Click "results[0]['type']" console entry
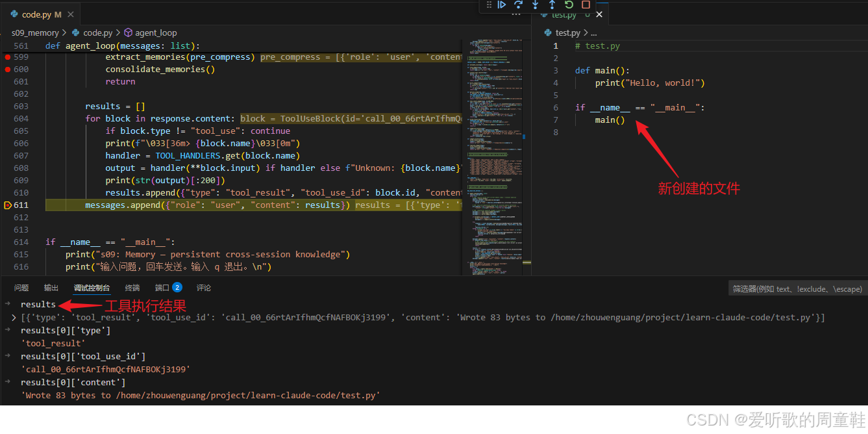The height and width of the screenshot is (434, 868). pyautogui.click(x=66, y=331)
